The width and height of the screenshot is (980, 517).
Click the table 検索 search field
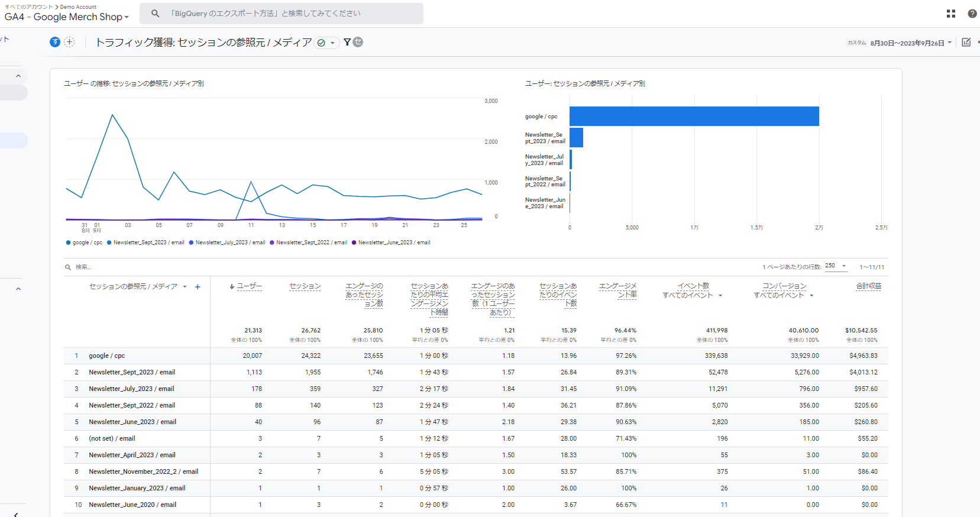click(x=83, y=267)
